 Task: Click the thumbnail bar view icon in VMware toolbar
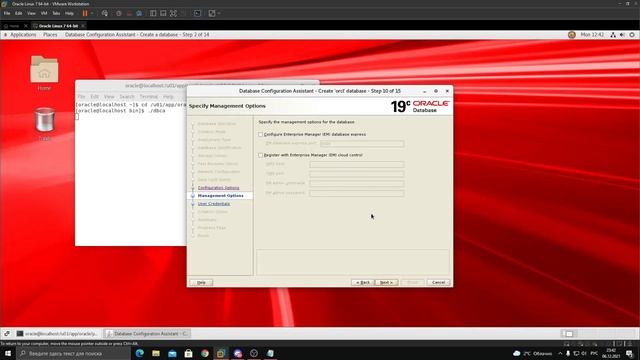click(163, 13)
